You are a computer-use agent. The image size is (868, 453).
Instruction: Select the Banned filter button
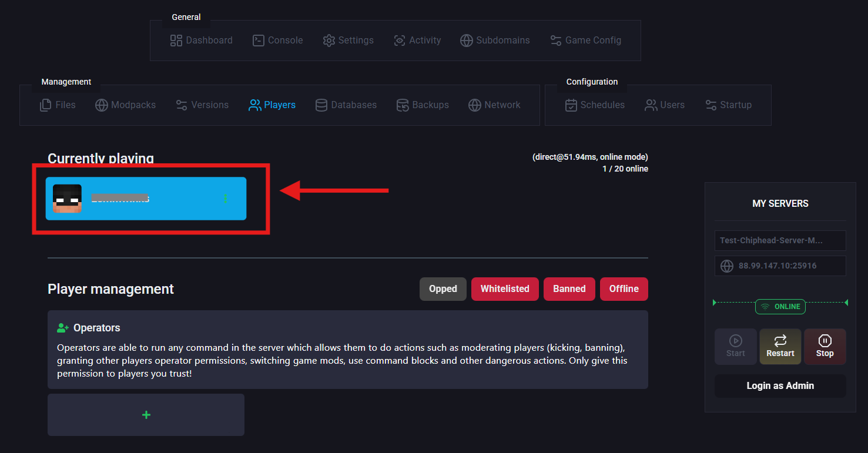click(x=569, y=289)
